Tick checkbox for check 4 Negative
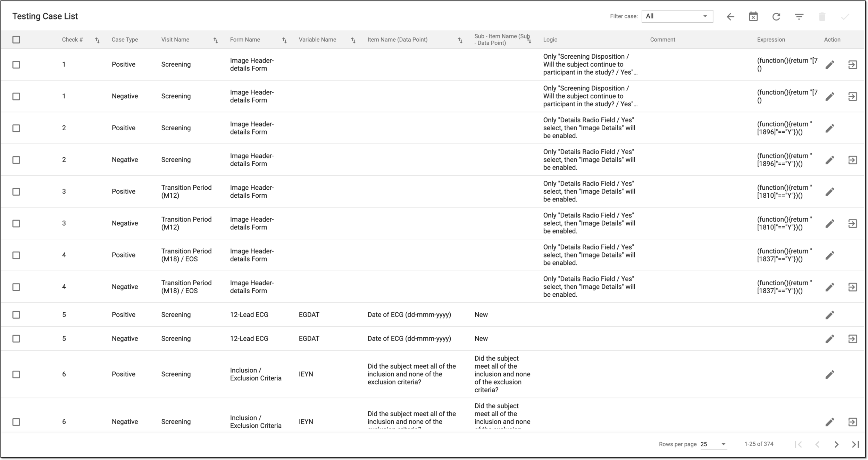The width and height of the screenshot is (868, 460). pos(16,287)
